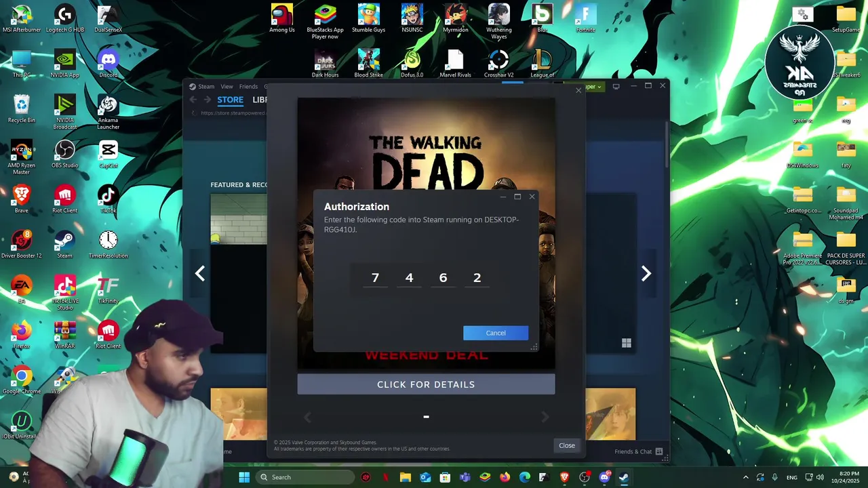Open the DS4Windows desktop folder
868x488 pixels.
(802, 155)
